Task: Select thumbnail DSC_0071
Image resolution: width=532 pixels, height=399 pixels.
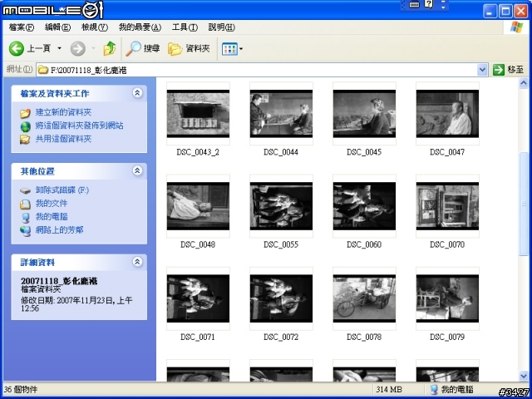Action: coord(198,298)
